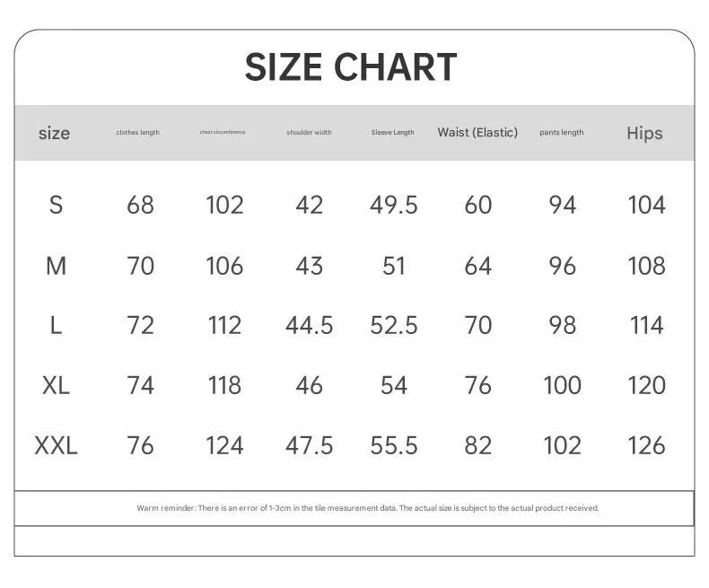The image size is (709, 588).
Task: Click the SIZE CHART title
Action: coord(351,67)
